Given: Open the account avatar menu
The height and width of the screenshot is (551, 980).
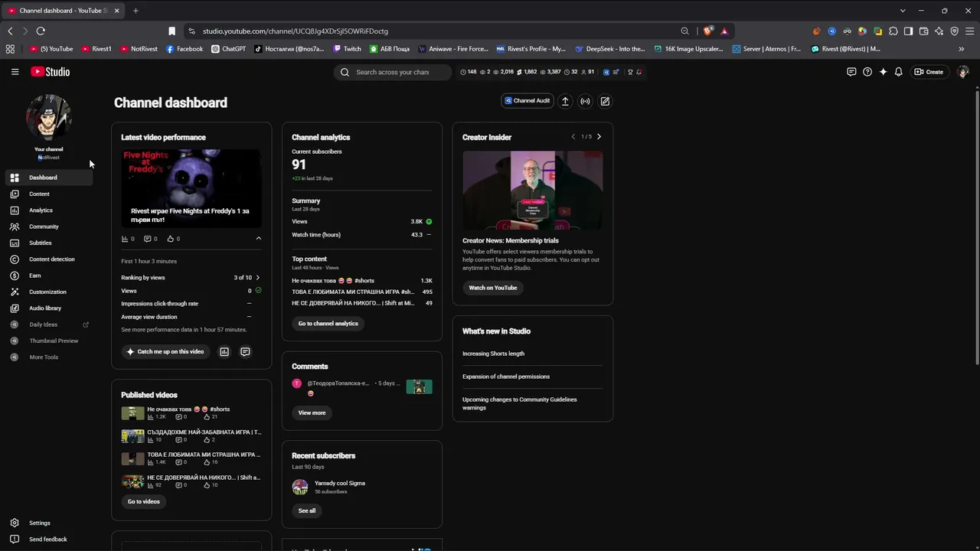Looking at the screenshot, I should coord(963,72).
